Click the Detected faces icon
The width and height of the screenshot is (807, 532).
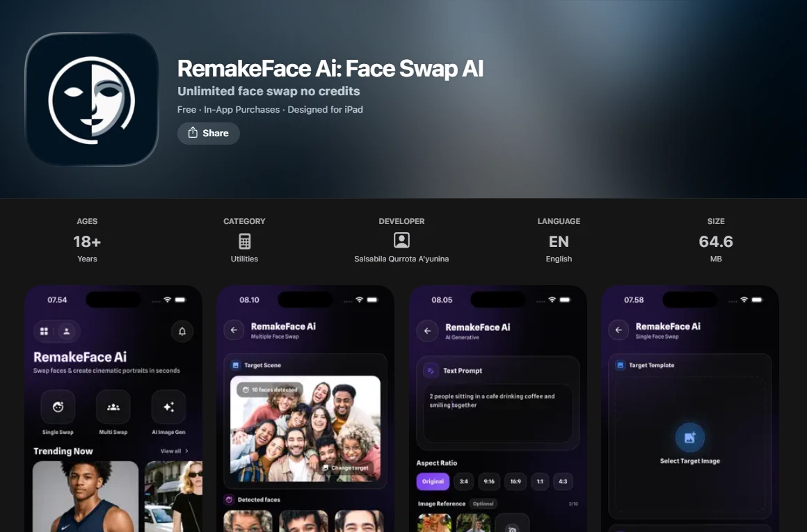(229, 499)
